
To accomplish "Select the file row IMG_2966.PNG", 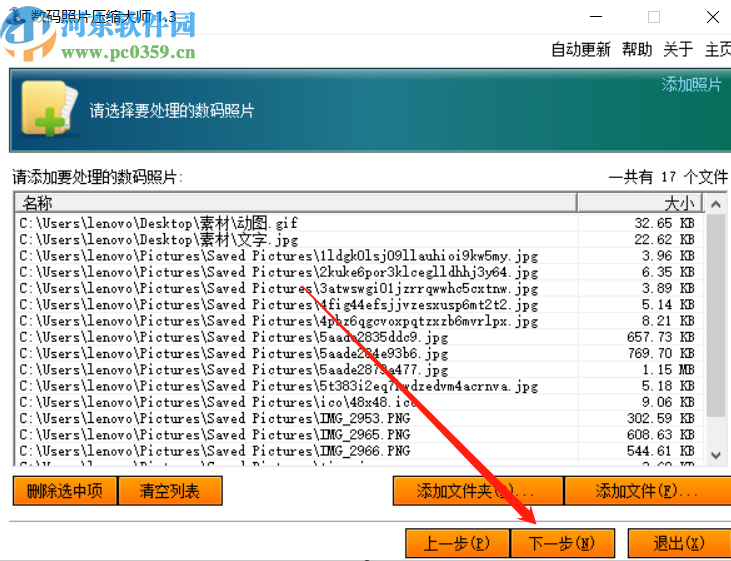I will (x=357, y=451).
